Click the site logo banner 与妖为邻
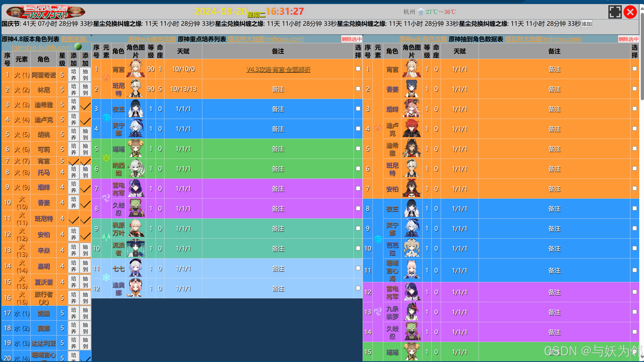Viewport: 644px width, 362px height. click(46, 12)
